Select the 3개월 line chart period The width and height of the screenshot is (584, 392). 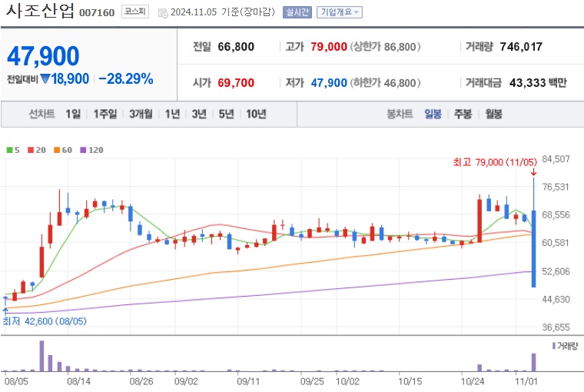coord(141,114)
